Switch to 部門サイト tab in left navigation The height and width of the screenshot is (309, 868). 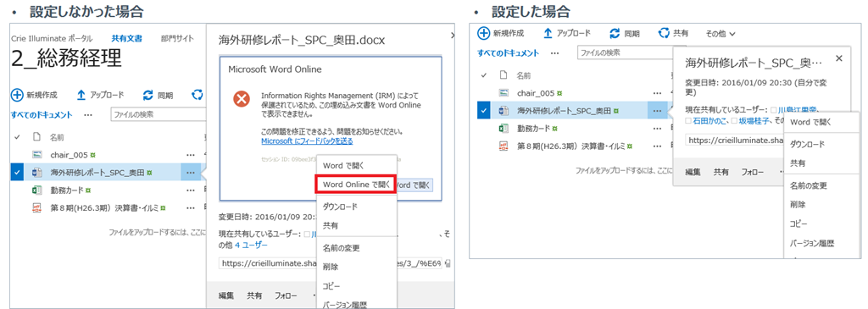tap(177, 39)
